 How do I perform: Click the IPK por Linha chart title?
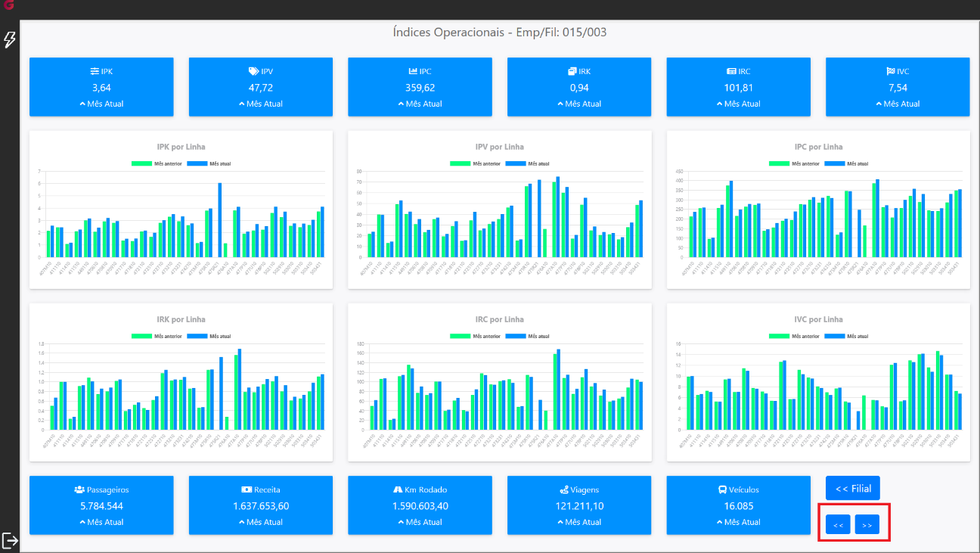click(x=181, y=147)
